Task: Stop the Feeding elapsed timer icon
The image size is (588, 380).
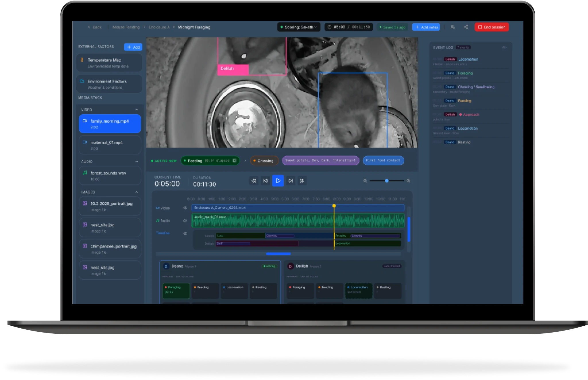Action: point(234,160)
